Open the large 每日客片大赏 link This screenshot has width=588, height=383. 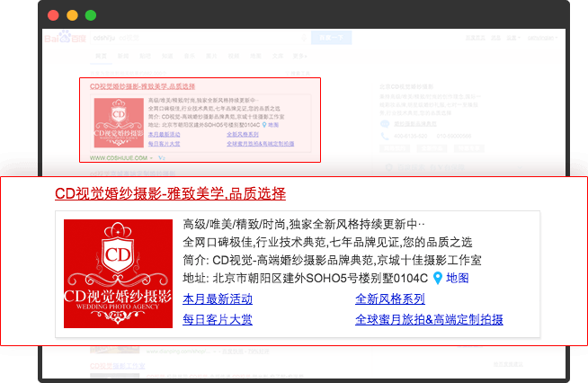click(x=217, y=319)
